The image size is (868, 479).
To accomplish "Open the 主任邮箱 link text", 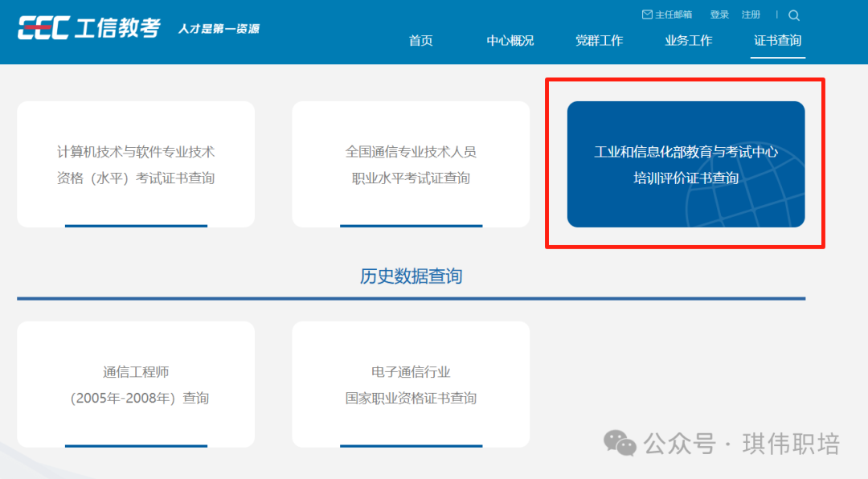I will [674, 15].
